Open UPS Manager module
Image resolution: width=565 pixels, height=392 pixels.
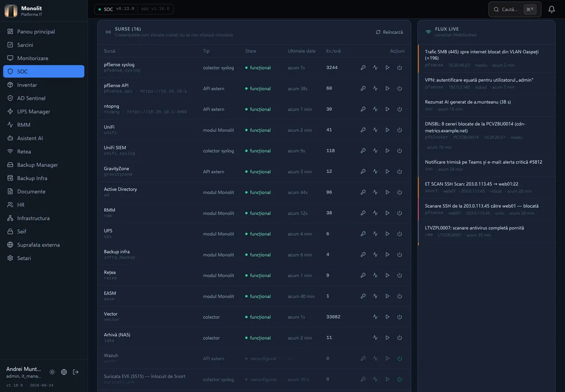tap(44, 112)
